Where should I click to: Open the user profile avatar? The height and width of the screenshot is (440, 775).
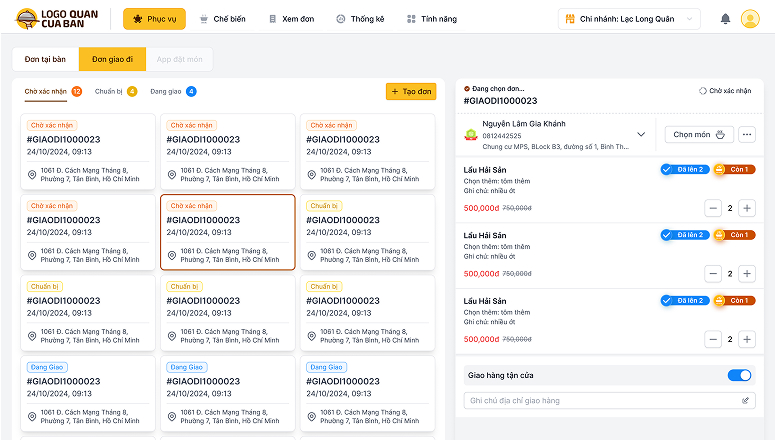point(750,19)
